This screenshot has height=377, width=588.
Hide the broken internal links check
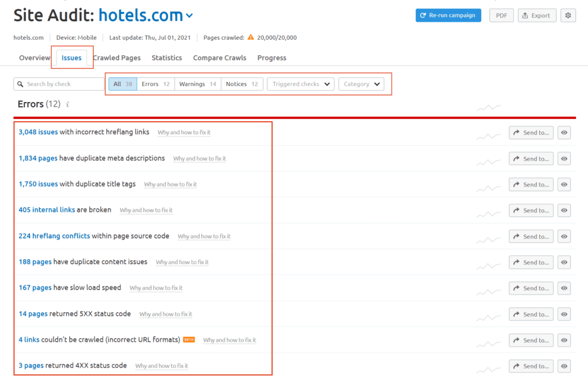click(564, 210)
